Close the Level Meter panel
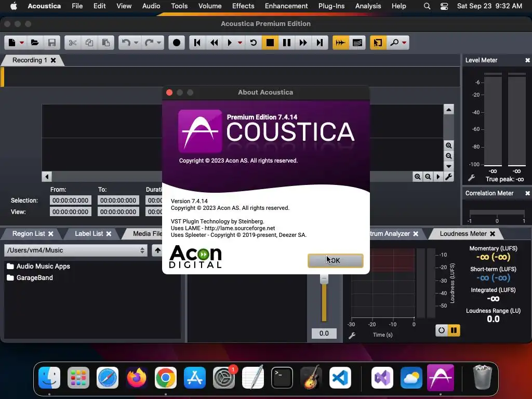The image size is (532, 399). (x=528, y=60)
